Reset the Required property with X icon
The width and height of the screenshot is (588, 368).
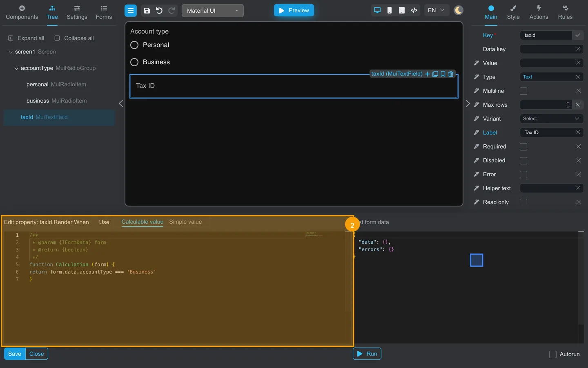[579, 146]
